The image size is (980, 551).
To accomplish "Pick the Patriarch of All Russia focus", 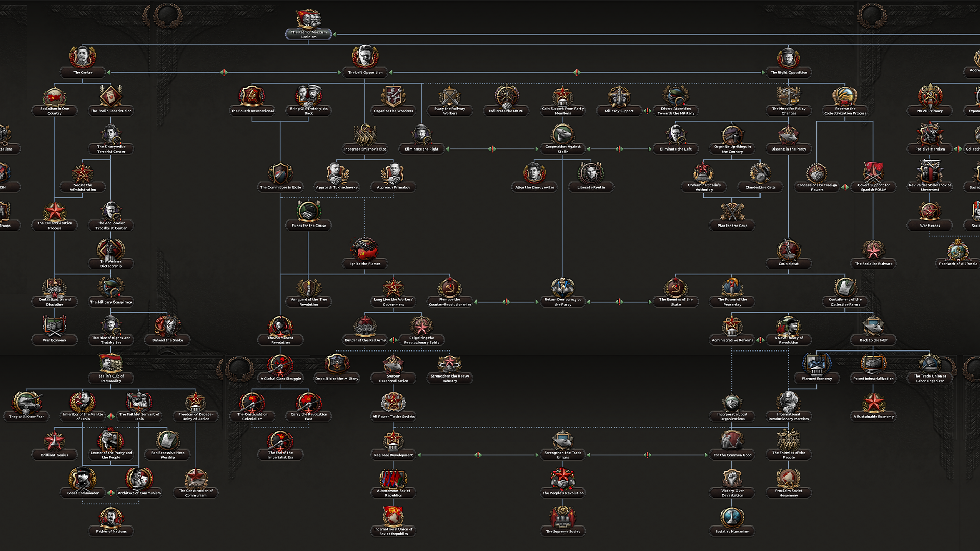I will coord(958,250).
